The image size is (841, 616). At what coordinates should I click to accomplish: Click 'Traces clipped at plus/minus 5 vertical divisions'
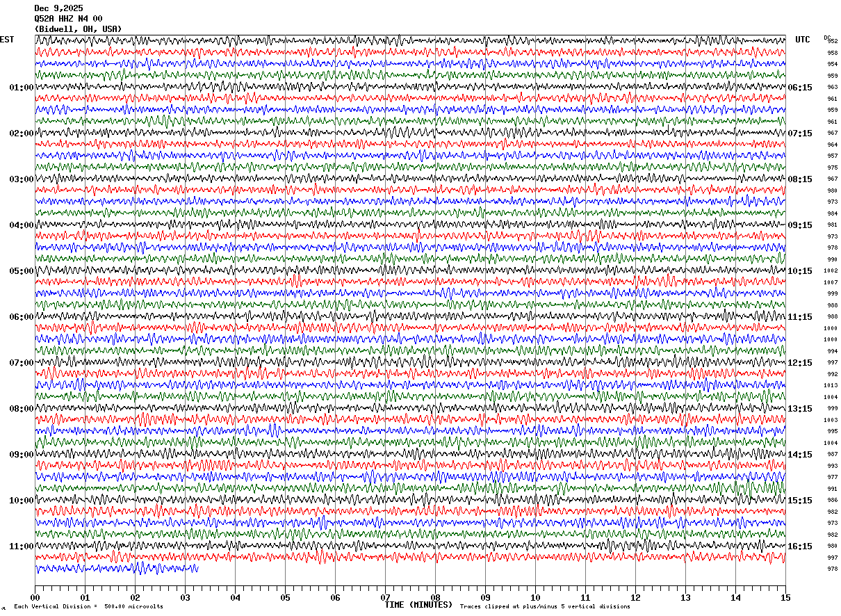545,607
